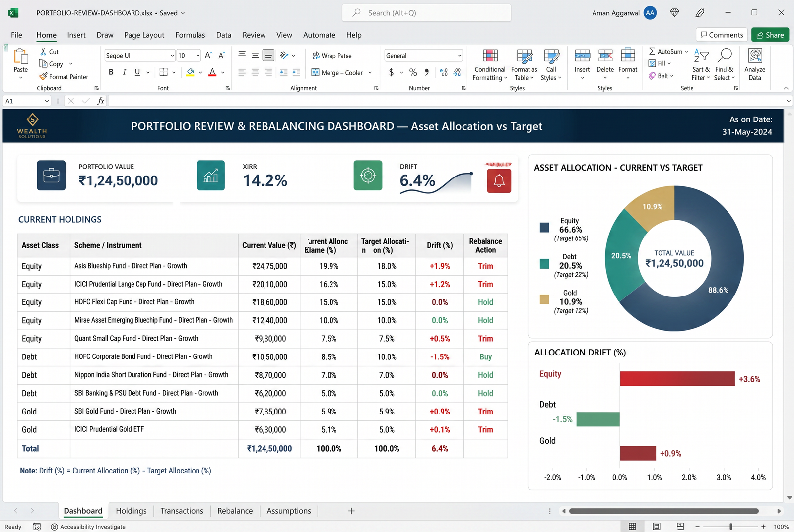Apply the red font color
The width and height of the screenshot is (794, 532).
[212, 72]
